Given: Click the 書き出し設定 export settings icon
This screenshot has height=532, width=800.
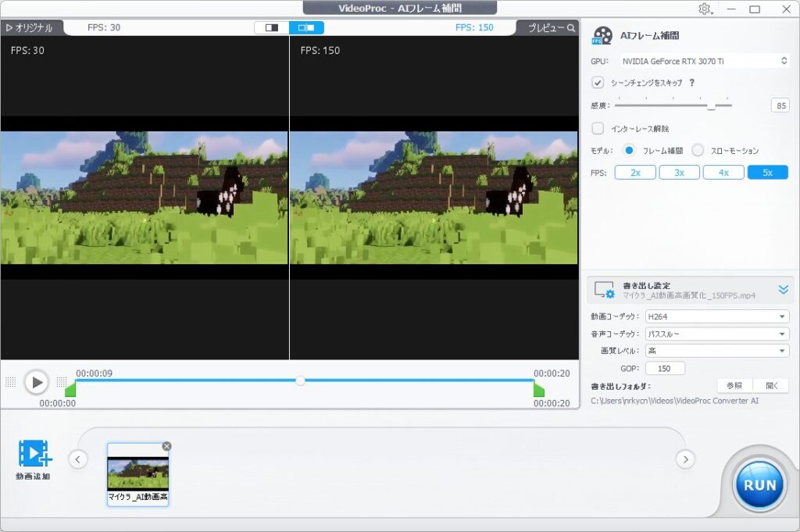Looking at the screenshot, I should (605, 291).
